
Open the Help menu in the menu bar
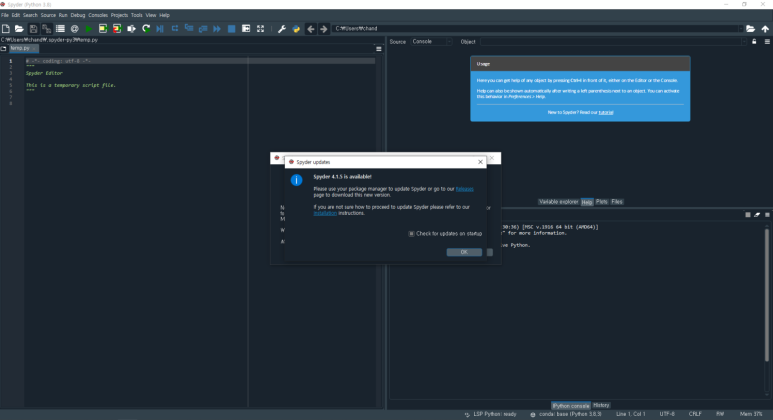[x=165, y=15]
